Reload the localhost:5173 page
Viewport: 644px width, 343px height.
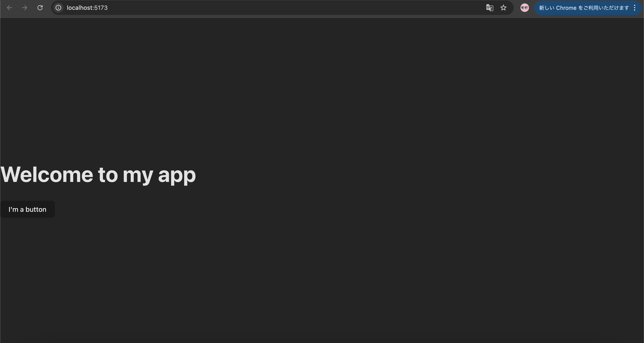coord(40,8)
